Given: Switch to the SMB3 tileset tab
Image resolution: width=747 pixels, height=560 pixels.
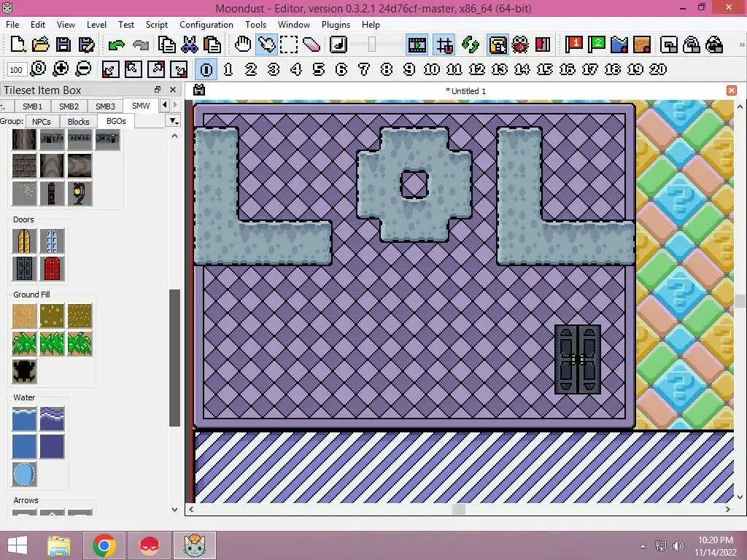Looking at the screenshot, I should (105, 106).
